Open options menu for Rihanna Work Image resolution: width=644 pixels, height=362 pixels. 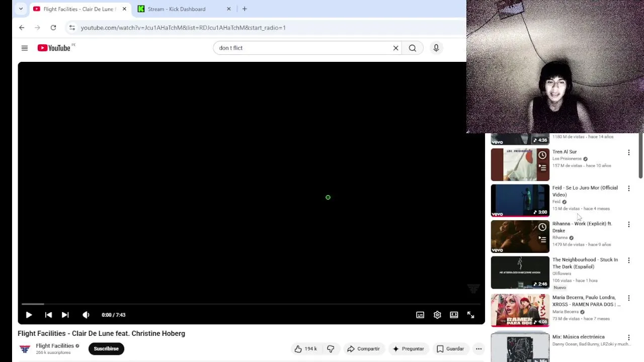click(628, 224)
